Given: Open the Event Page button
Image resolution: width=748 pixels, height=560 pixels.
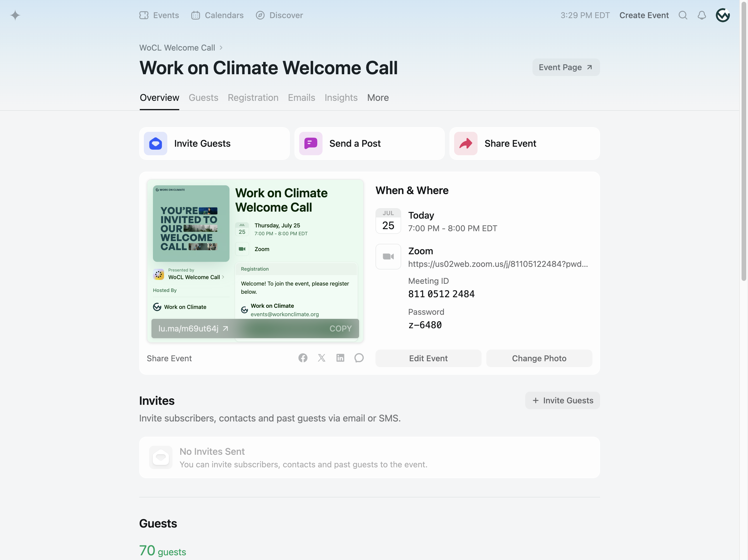Looking at the screenshot, I should tap(566, 67).
